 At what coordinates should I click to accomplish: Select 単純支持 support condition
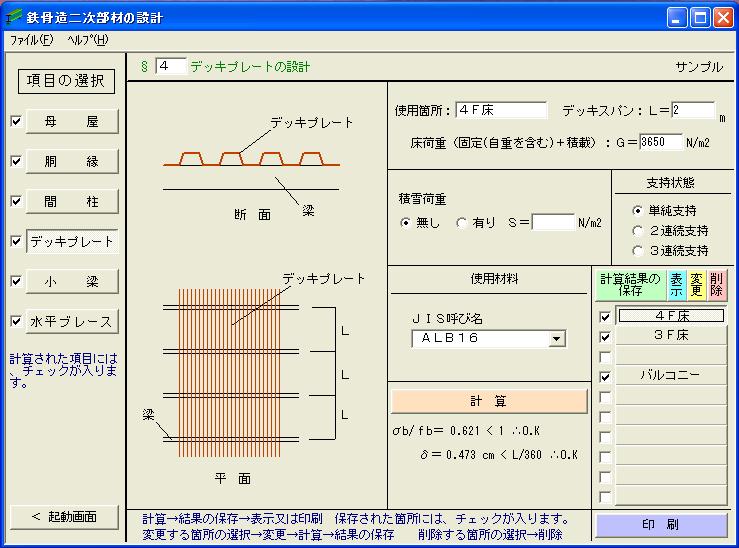click(638, 211)
